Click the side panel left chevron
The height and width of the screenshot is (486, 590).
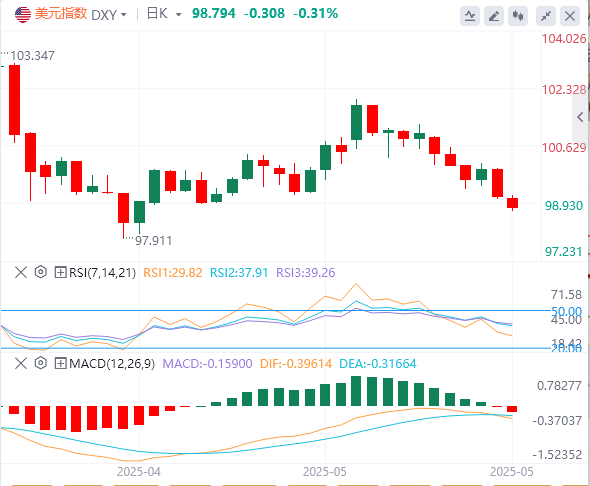tap(580, 117)
